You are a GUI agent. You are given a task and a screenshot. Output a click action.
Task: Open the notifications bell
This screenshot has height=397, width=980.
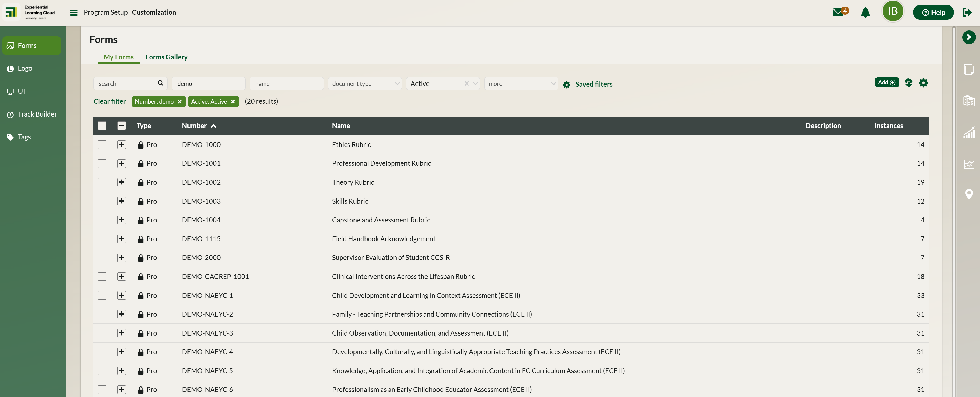pos(865,13)
